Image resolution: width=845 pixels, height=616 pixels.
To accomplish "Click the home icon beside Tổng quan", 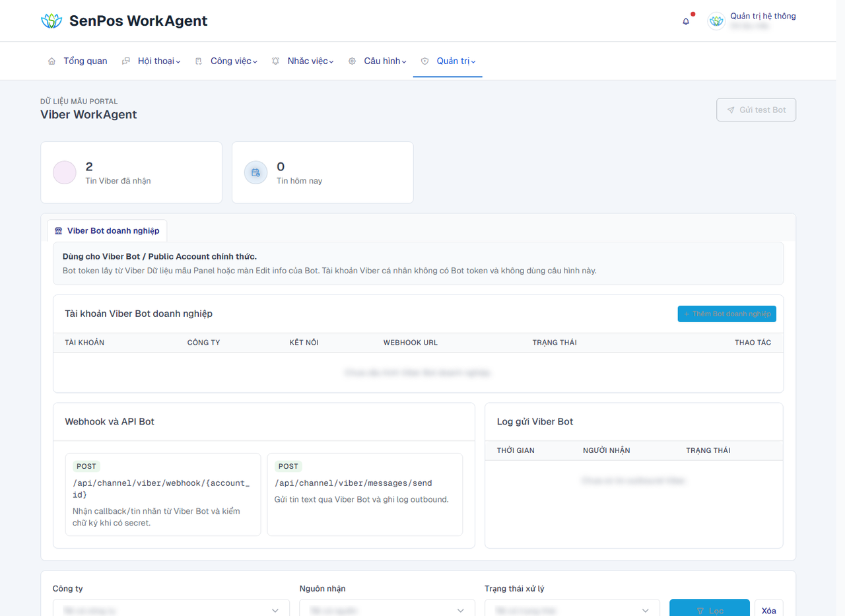I will point(51,61).
